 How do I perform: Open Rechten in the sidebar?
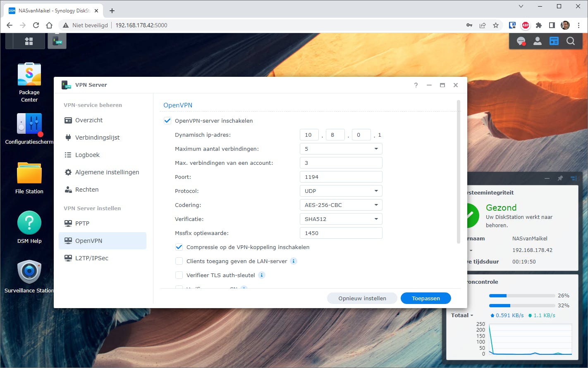(103, 190)
